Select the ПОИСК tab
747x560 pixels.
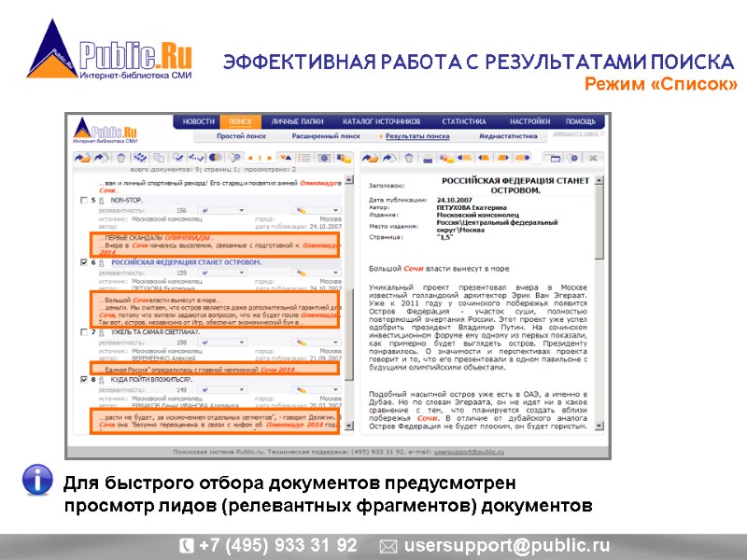tap(240, 121)
